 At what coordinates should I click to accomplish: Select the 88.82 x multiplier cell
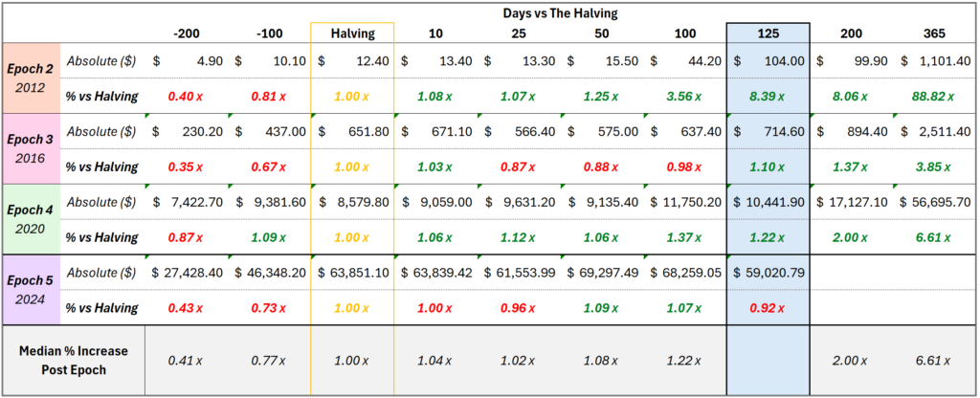point(935,96)
